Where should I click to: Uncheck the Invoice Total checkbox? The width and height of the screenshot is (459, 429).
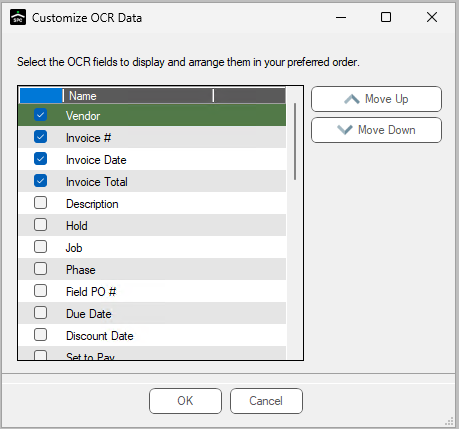[x=40, y=181]
